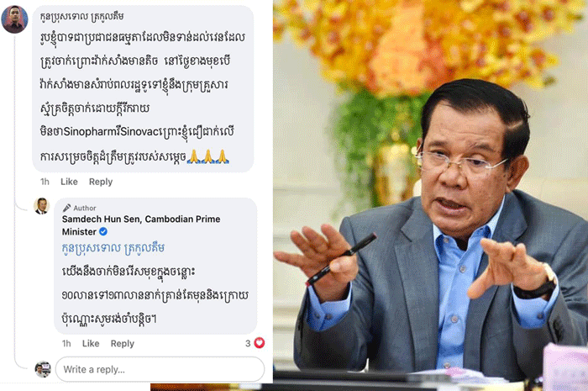This screenshot has height=391, width=588.
Task: Focus the Write a reply text field
Action: coord(160,369)
